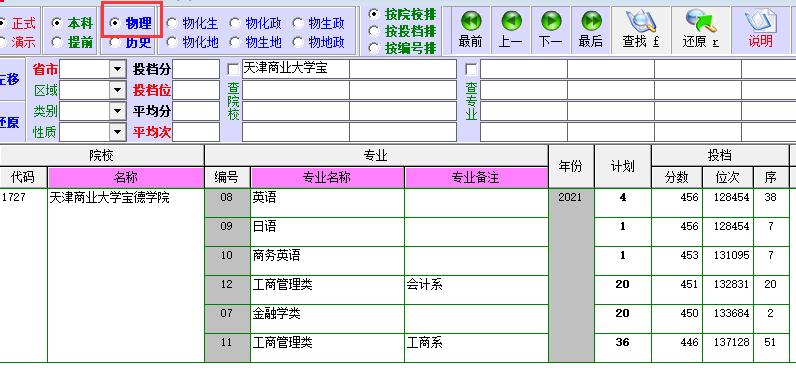Screen dimensions: 796x372
Task: Click the 分数 column header
Action: (x=677, y=177)
